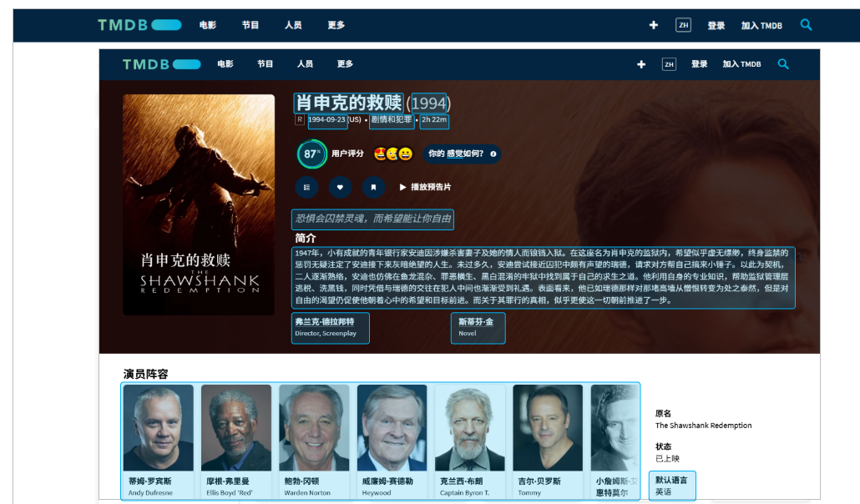Toggle the watchlist bookmark icon
Viewport: 860px width, 504px height.
pos(373,188)
